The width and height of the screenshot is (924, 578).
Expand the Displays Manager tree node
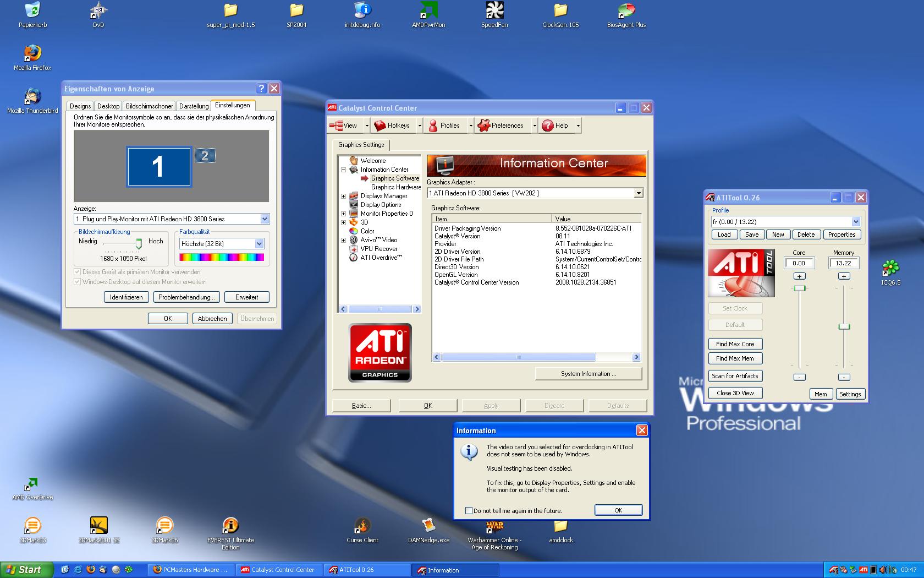343,196
